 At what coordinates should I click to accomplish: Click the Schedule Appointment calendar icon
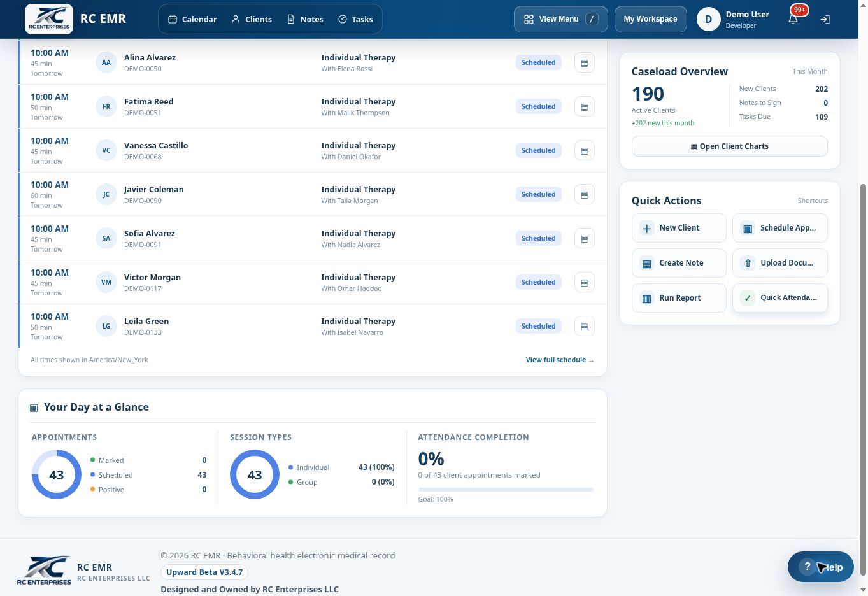point(748,228)
